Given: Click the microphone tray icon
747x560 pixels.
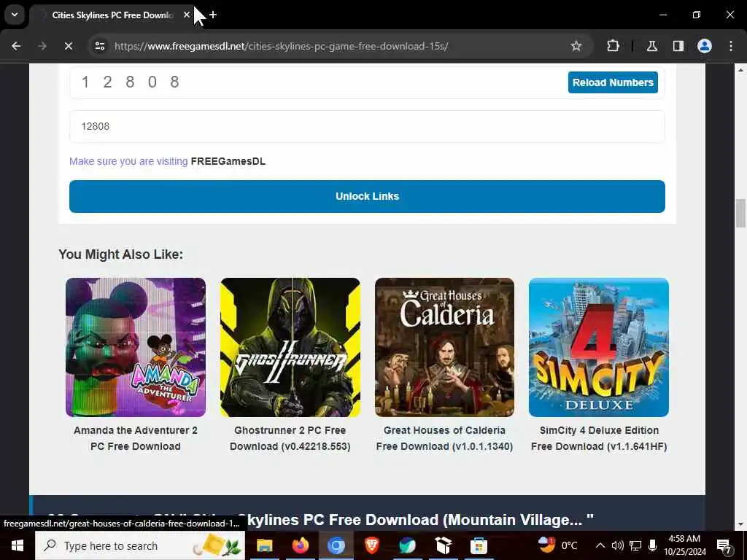Looking at the screenshot, I should pyautogui.click(x=653, y=545).
